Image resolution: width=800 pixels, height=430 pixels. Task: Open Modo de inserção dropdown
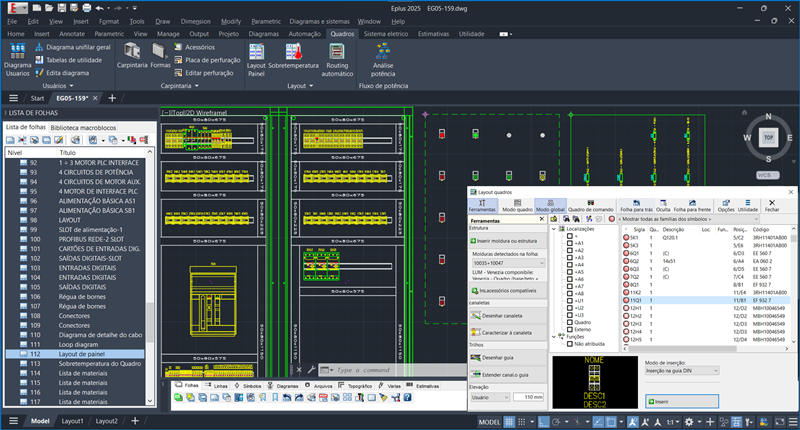coord(682,371)
